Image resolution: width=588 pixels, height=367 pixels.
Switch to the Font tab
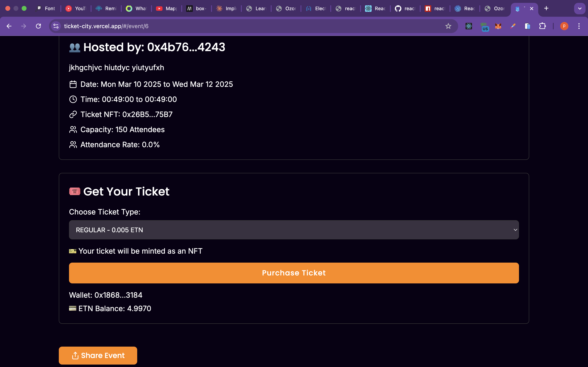point(46,9)
